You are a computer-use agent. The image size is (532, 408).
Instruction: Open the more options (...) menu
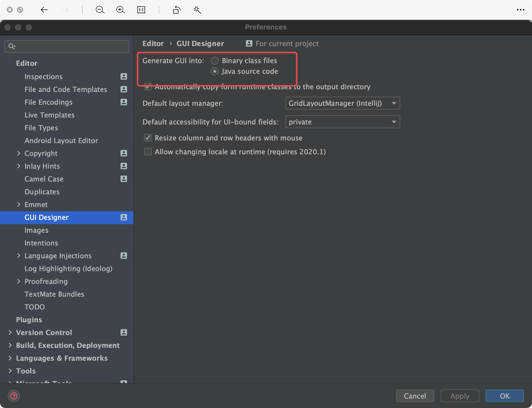521,10
